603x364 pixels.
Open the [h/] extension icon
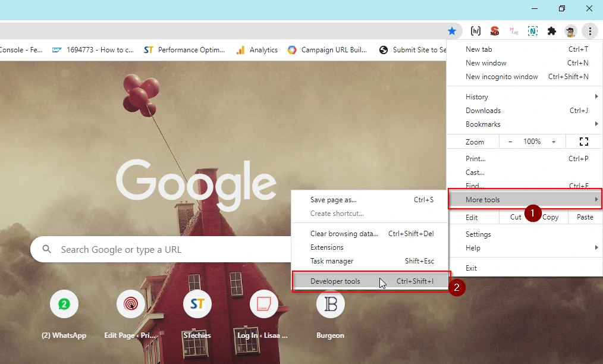tap(475, 31)
